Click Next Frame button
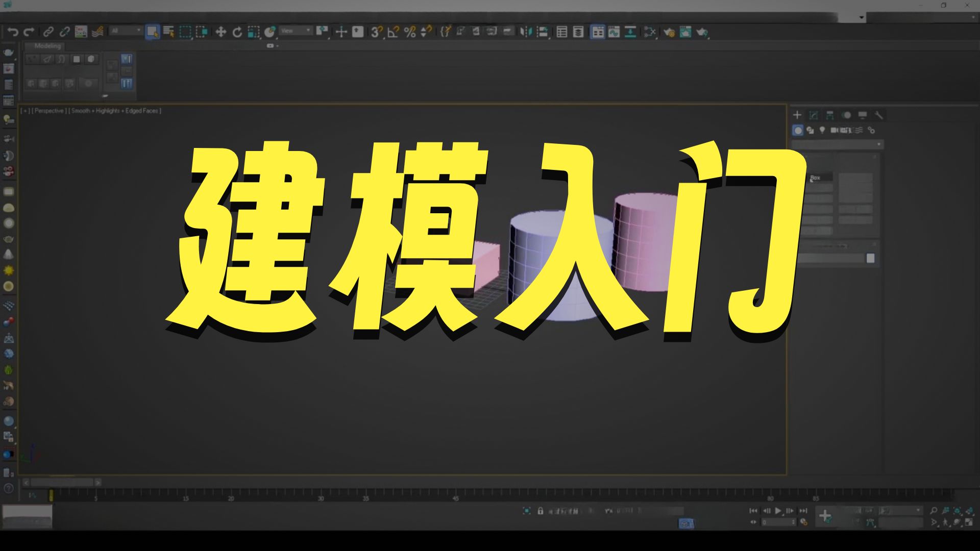Screen dimensions: 980x551 (x=790, y=511)
